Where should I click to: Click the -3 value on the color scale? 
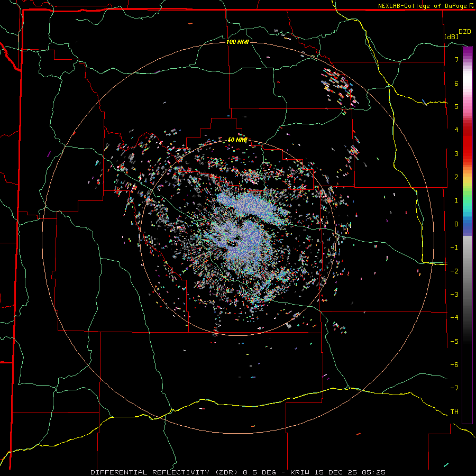[x=454, y=294]
